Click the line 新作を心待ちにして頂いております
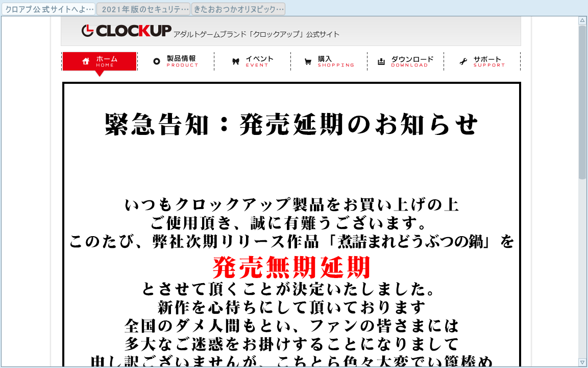 (291, 307)
